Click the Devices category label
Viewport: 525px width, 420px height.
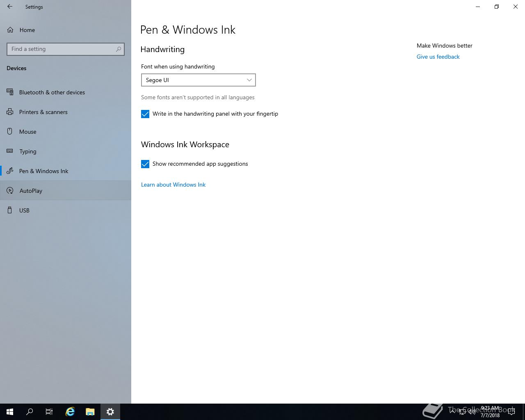16,68
